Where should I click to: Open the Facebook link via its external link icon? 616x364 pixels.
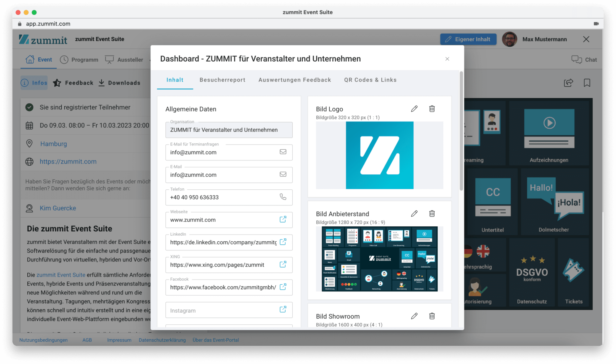tap(283, 287)
